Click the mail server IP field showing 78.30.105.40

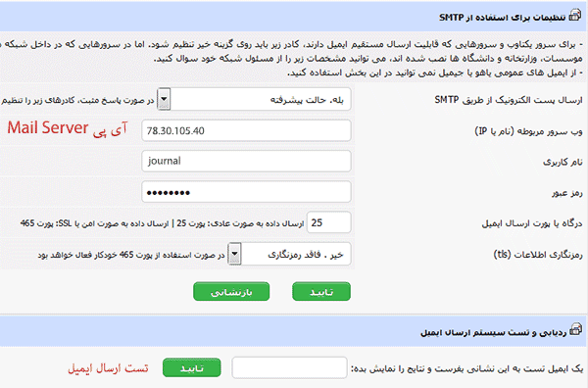246,130
